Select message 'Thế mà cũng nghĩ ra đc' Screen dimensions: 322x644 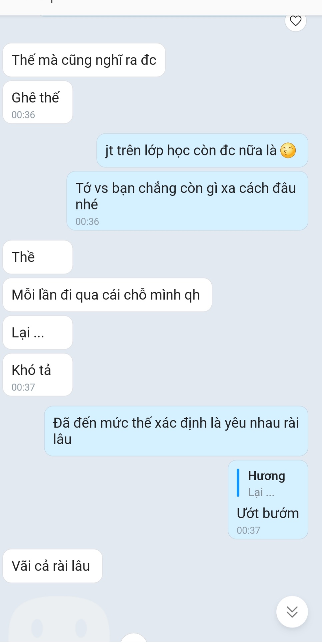84,60
